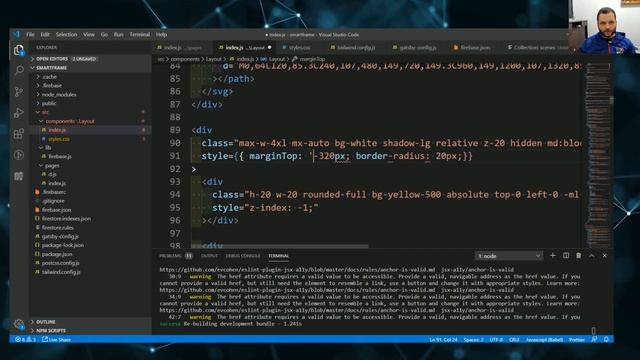Collapse the components\Layout folder
Viewport: 640px width, 360px height.
pyautogui.click(x=70, y=121)
